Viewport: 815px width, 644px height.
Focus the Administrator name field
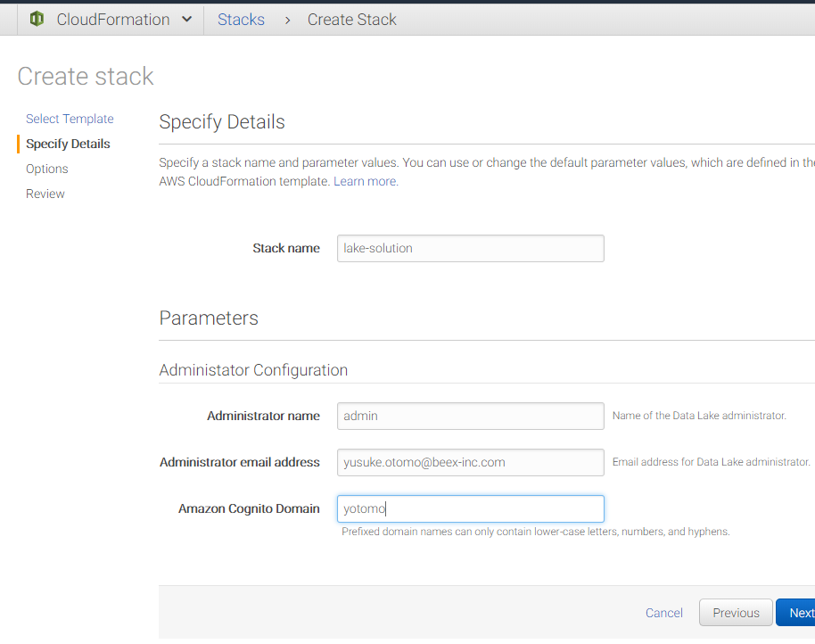pos(471,416)
